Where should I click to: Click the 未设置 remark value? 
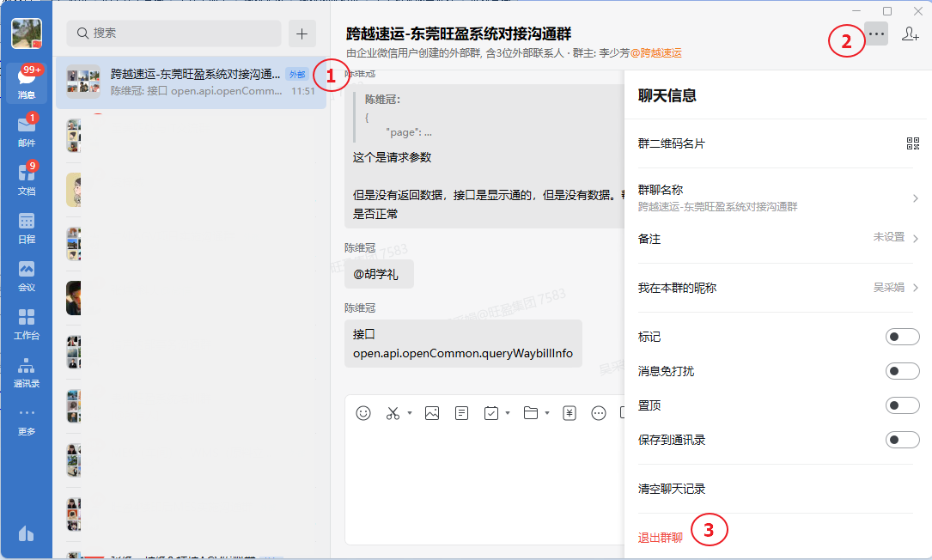(888, 237)
